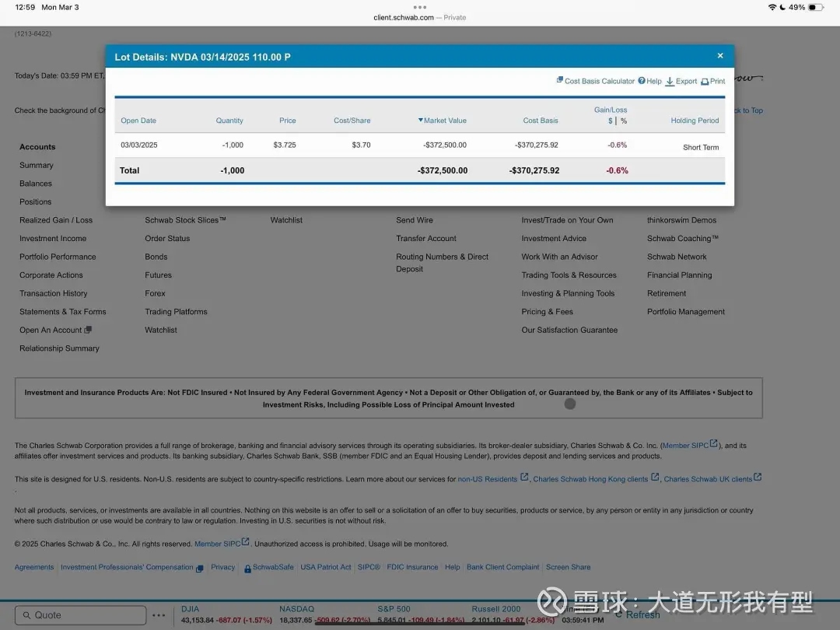Select Positions in the sidebar

36,201
